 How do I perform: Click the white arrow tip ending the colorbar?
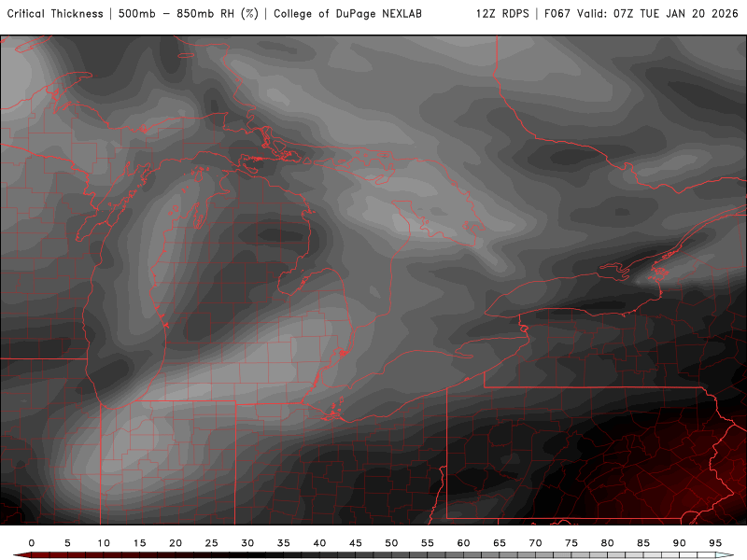coord(726,555)
